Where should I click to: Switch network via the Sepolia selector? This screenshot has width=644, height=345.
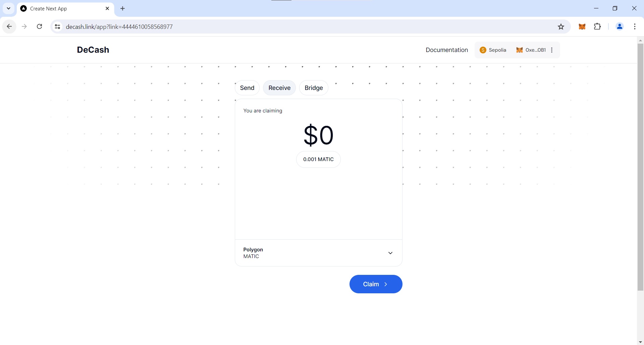click(493, 50)
